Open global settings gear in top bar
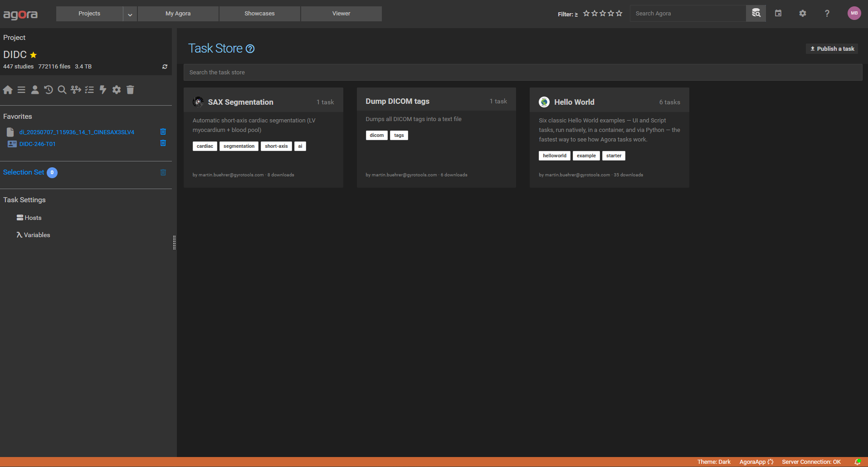Viewport: 868px width, 467px height. point(803,13)
